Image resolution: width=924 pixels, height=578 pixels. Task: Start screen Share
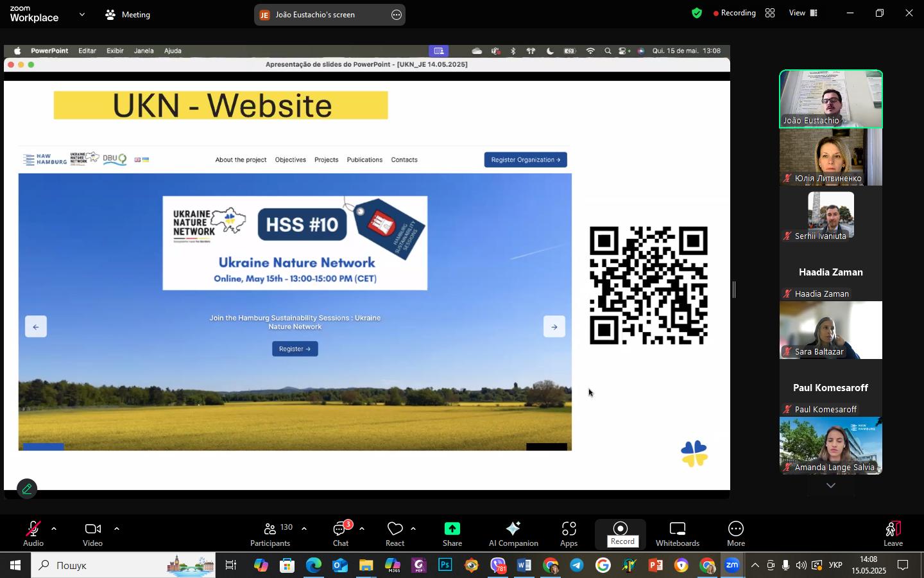coord(452,534)
